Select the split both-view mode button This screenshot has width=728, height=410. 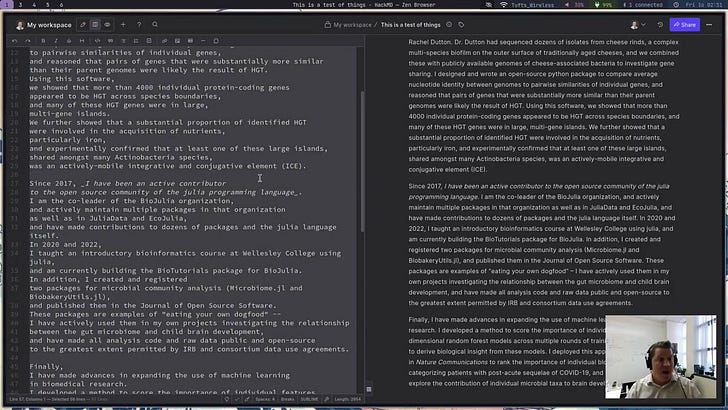(95, 25)
